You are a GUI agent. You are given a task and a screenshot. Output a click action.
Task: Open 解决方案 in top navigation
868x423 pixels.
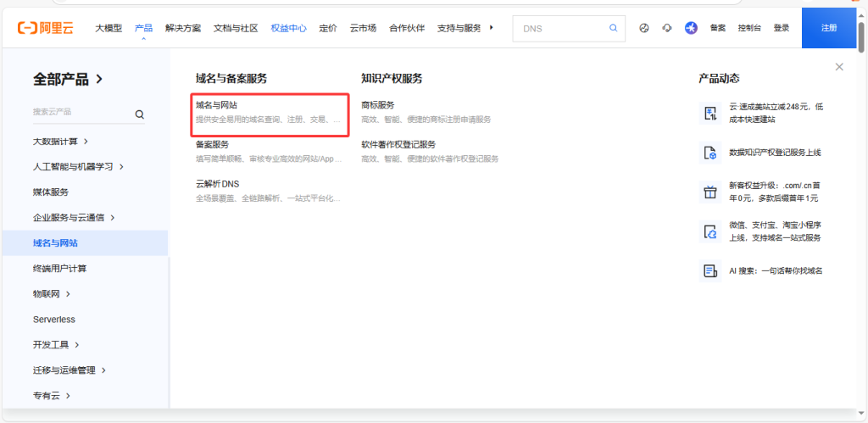(183, 28)
